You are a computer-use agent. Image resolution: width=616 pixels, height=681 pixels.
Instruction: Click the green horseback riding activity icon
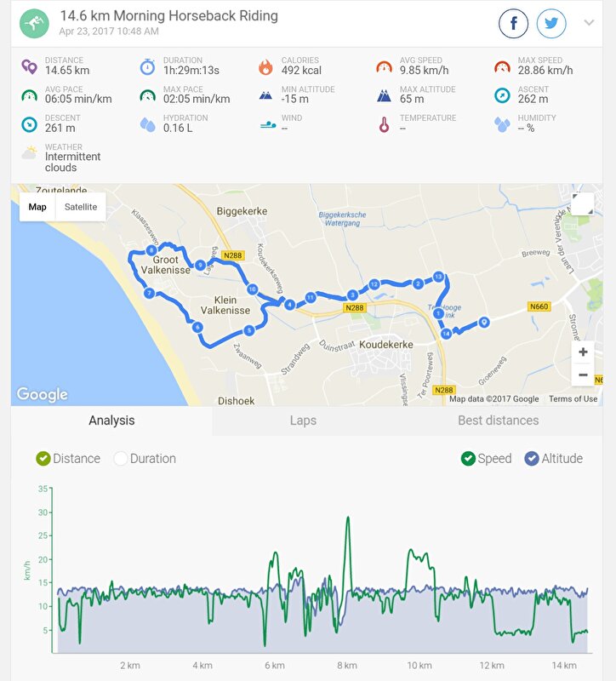(x=34, y=24)
